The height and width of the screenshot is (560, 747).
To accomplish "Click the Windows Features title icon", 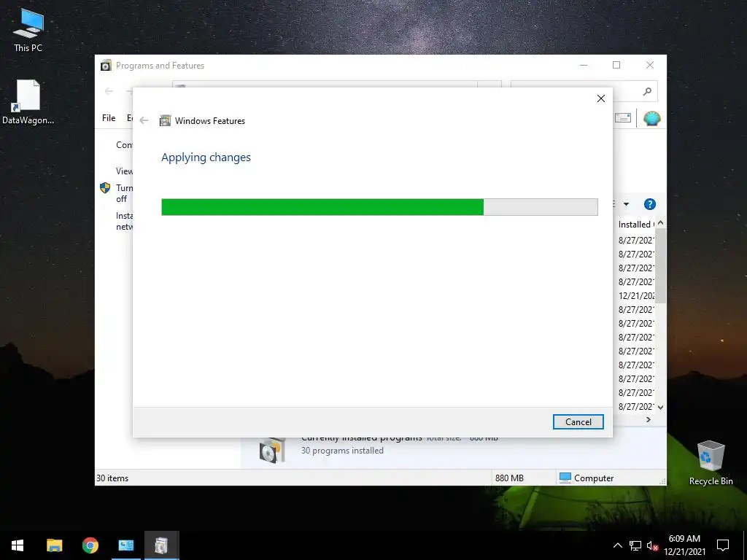I will click(165, 120).
